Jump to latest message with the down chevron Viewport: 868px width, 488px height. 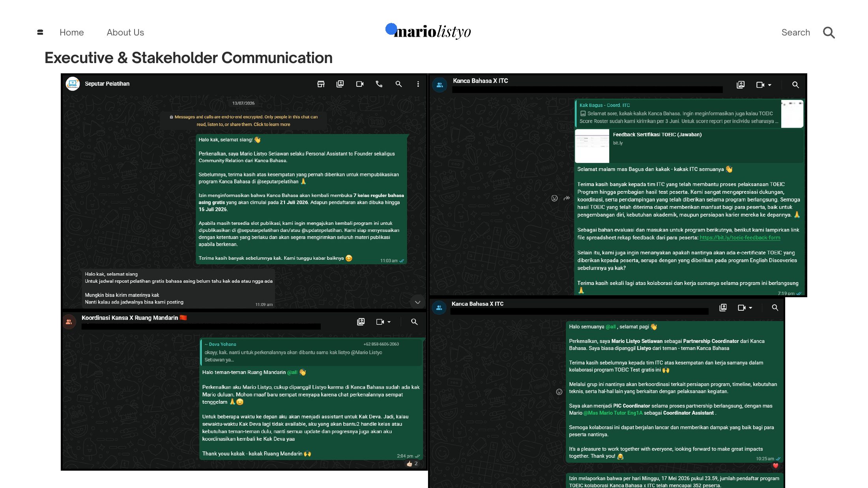417,302
